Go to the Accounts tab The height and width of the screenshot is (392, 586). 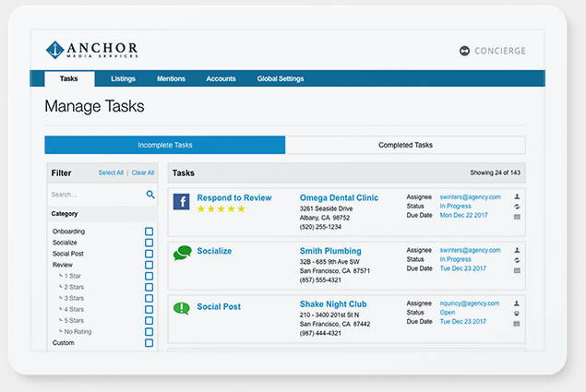[x=221, y=78]
